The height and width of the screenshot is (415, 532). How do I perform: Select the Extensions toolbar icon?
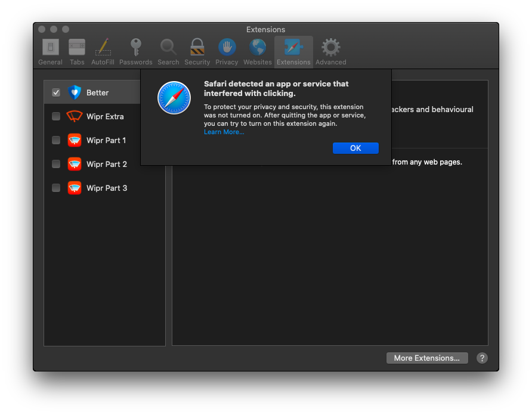pyautogui.click(x=293, y=52)
